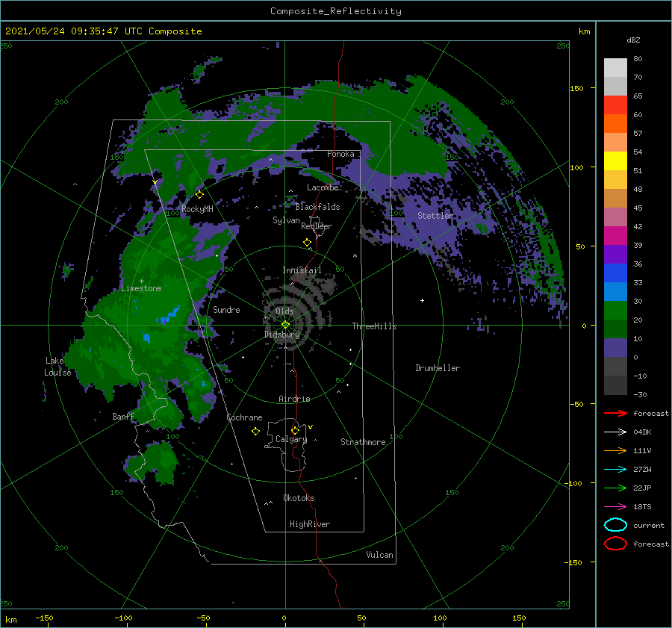Click the Strathmore label
Viewport: 672px width, 628px height.
click(363, 442)
